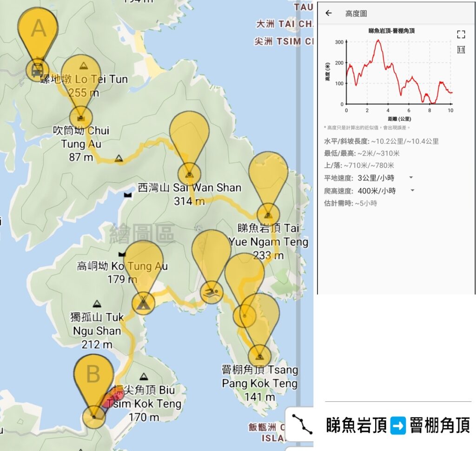Expand the elevation chart to fullscreen
The width and height of the screenshot is (476, 451).
coord(461,34)
